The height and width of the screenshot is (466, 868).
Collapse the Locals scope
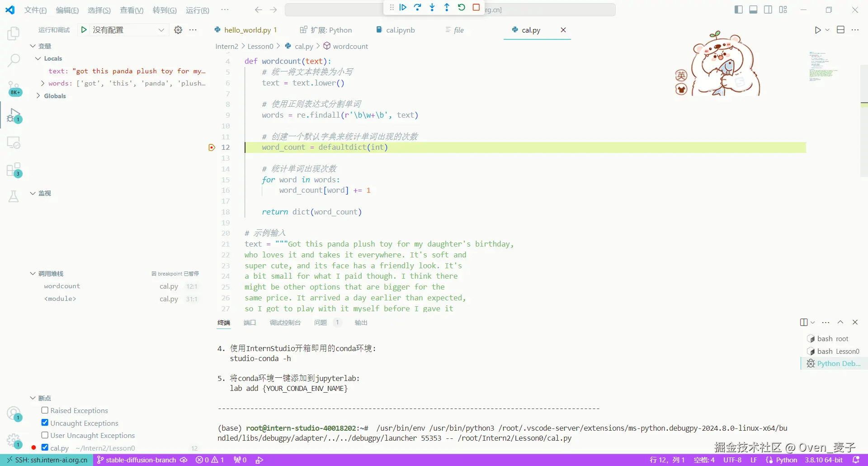pos(38,58)
